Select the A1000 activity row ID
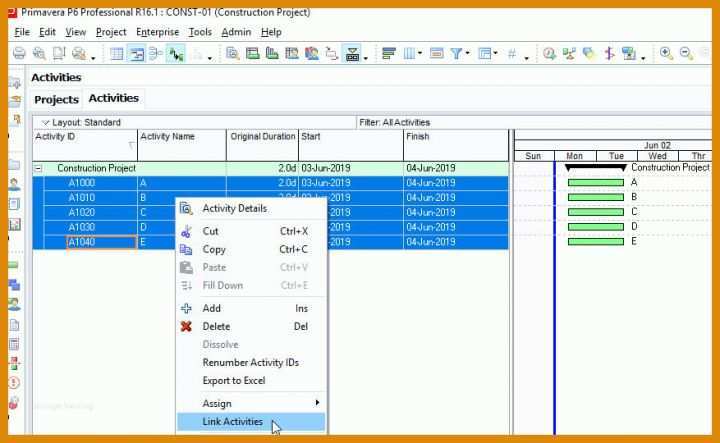The width and height of the screenshot is (720, 443). (x=82, y=183)
